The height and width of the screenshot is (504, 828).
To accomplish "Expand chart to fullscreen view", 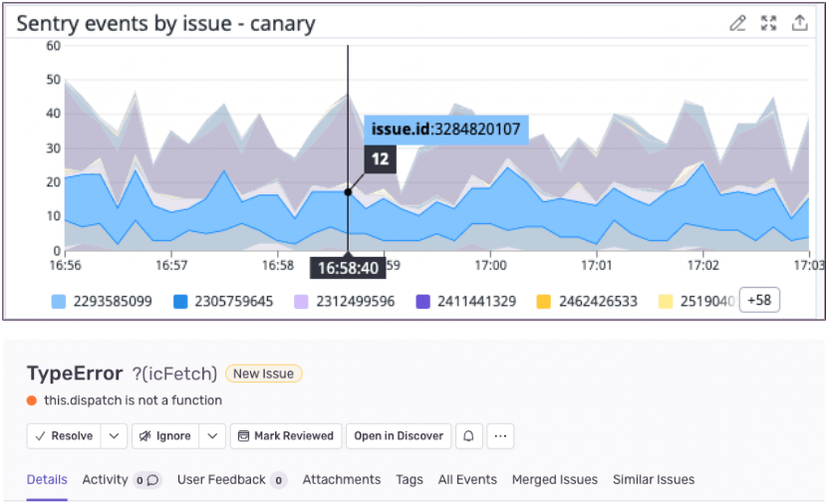I will point(769,23).
